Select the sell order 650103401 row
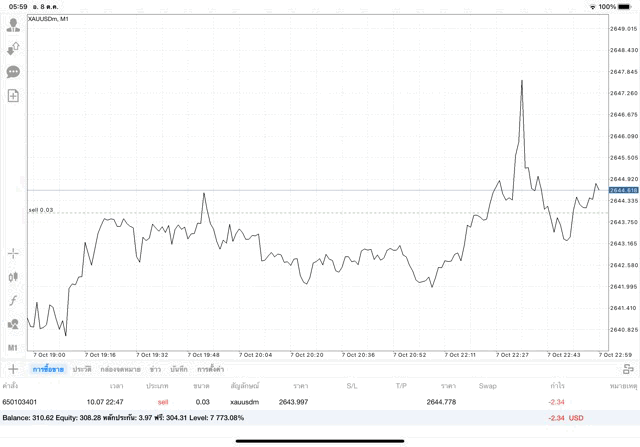This screenshot has width=640, height=447. [300, 401]
